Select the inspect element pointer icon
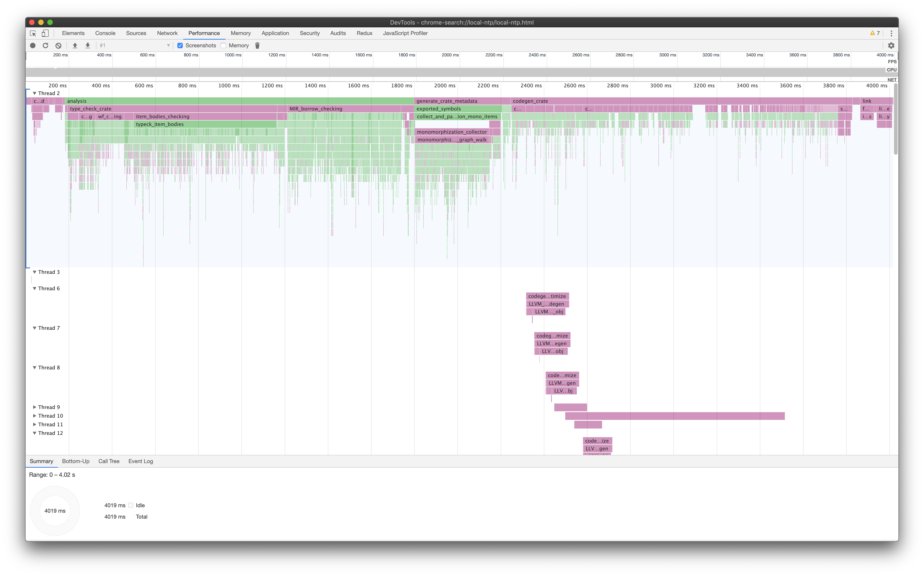 pos(33,33)
